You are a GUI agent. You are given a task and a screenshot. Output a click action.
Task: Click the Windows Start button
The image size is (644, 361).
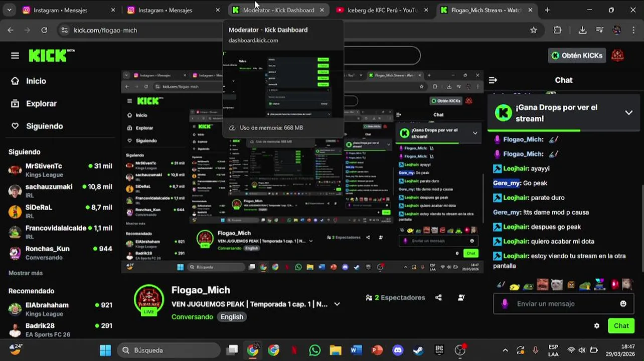[105, 350]
